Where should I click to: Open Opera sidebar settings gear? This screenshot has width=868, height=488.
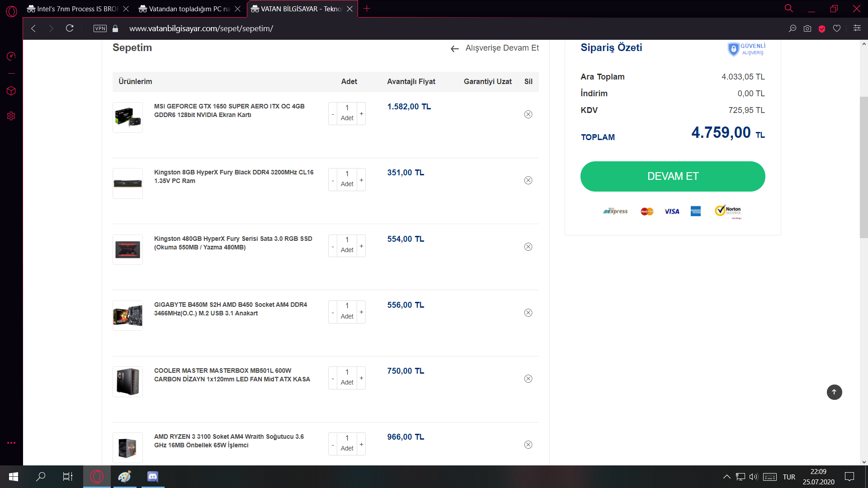(x=11, y=116)
